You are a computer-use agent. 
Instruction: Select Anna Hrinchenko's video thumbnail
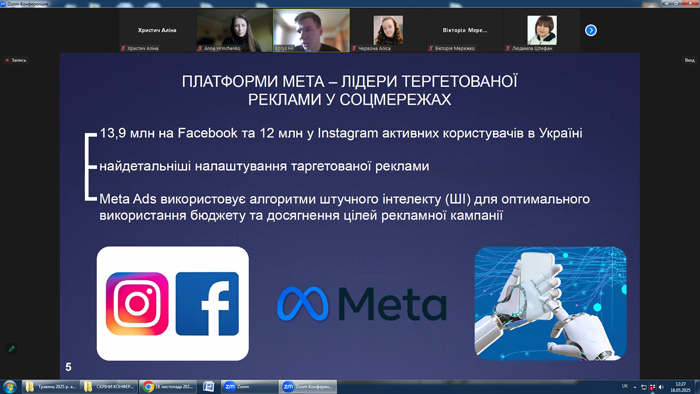coord(234,30)
